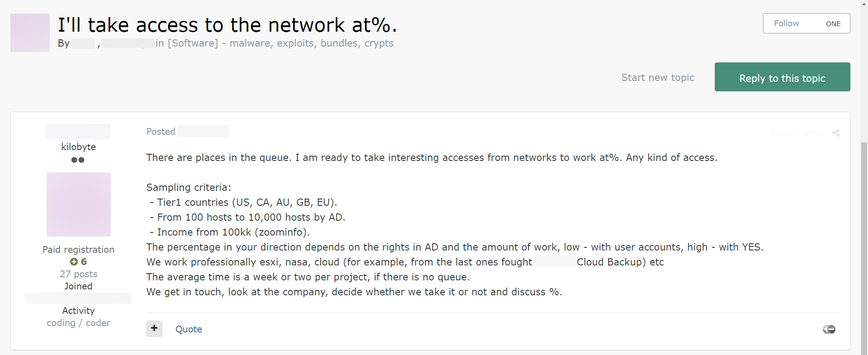
Task: Click the faint Report post link
Action: point(796,133)
